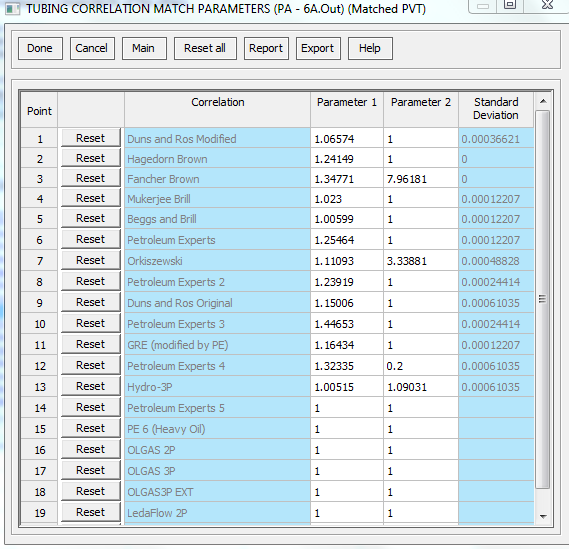Edit Parameter 1 value 1.32335
569x549 pixels.
pos(347,366)
